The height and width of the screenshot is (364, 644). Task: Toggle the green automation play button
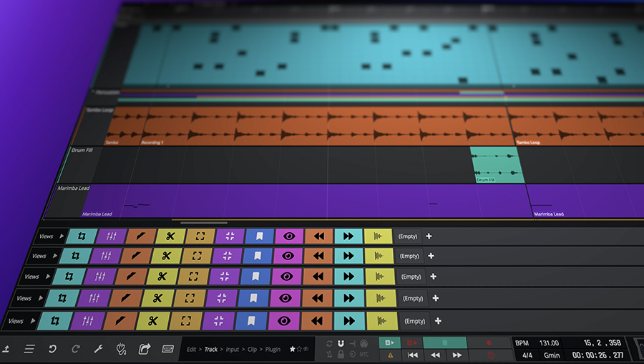[389, 343]
